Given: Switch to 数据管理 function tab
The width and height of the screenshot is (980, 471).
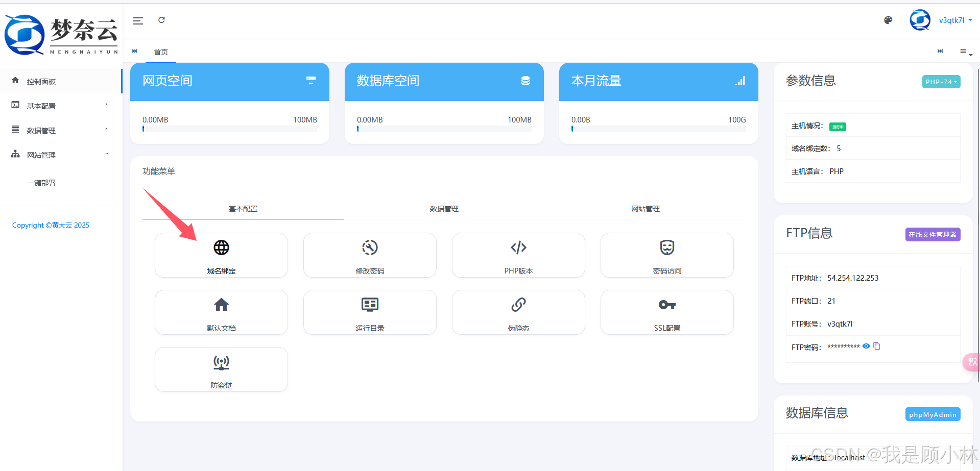Looking at the screenshot, I should pos(444,209).
